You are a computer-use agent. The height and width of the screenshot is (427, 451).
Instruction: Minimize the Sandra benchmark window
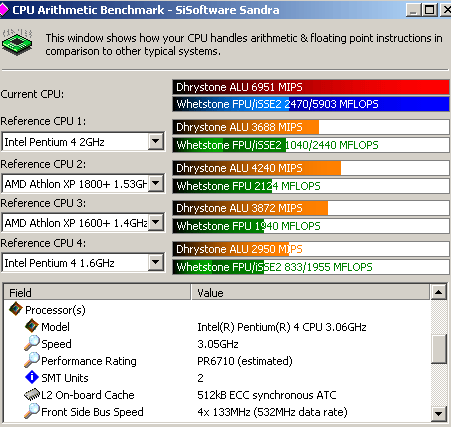pyautogui.click(x=413, y=10)
